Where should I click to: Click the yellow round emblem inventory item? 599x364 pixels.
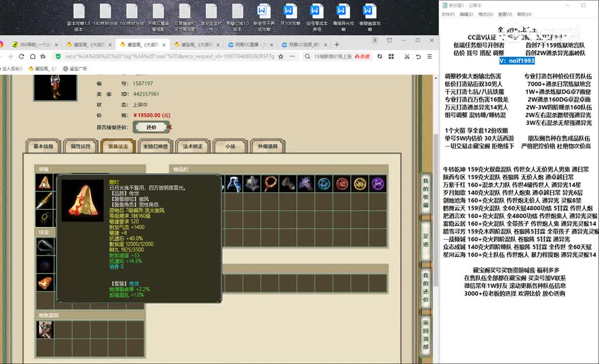[x=360, y=184]
